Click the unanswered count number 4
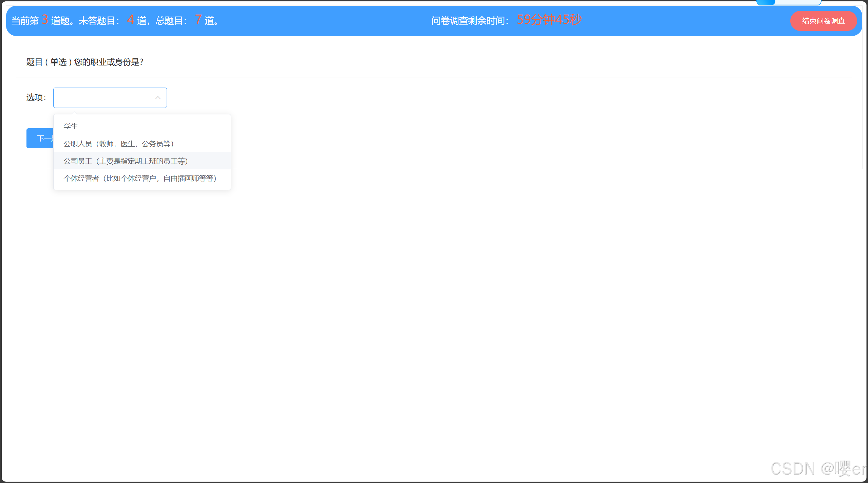This screenshot has height=483, width=868. pos(131,20)
